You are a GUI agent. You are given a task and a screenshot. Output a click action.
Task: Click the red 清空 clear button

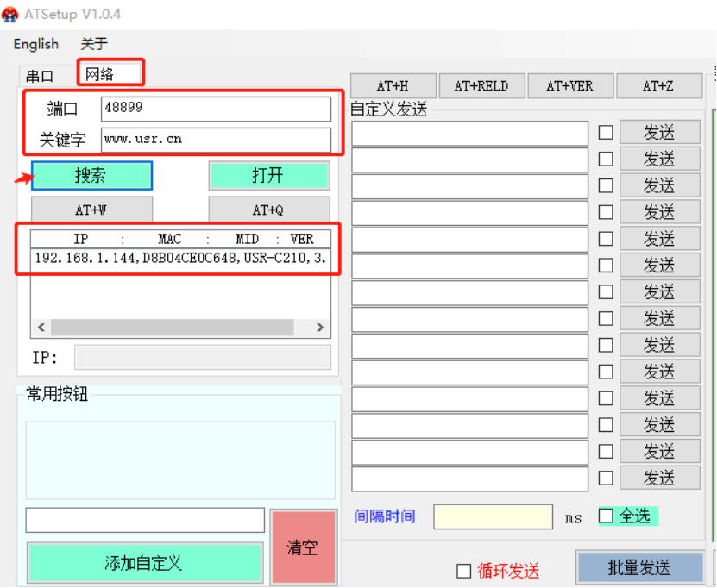tap(302, 547)
